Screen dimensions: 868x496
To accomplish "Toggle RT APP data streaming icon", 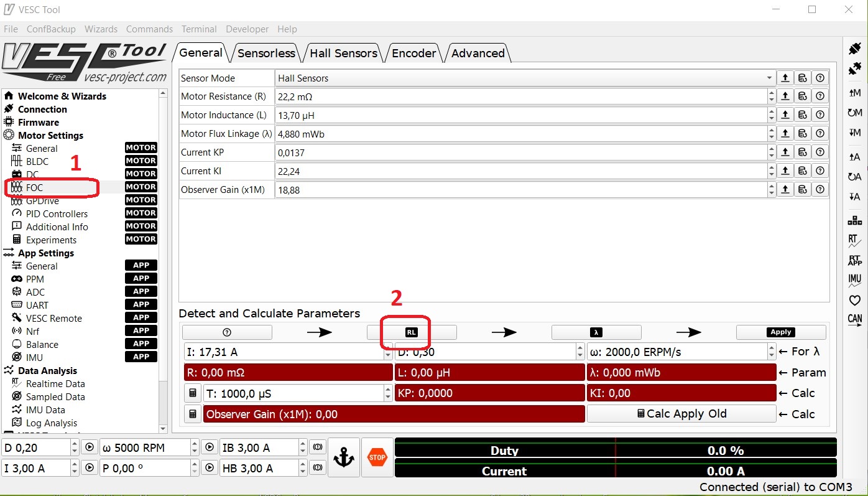I will 855,260.
